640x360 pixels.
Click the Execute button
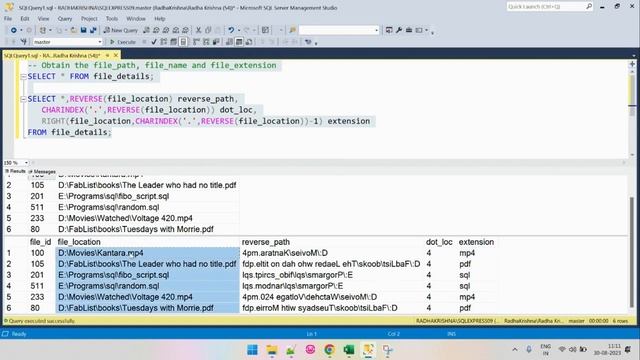pyautogui.click(x=123, y=42)
